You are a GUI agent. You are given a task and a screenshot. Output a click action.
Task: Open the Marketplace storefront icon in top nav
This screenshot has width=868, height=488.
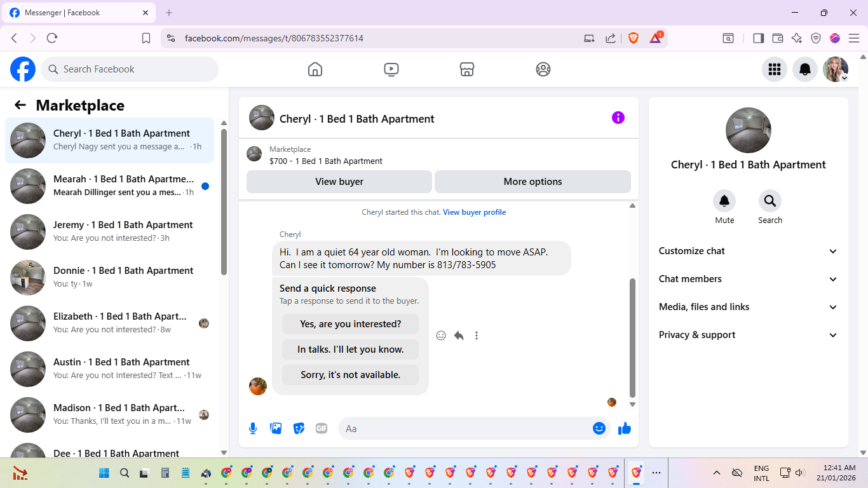[467, 69]
